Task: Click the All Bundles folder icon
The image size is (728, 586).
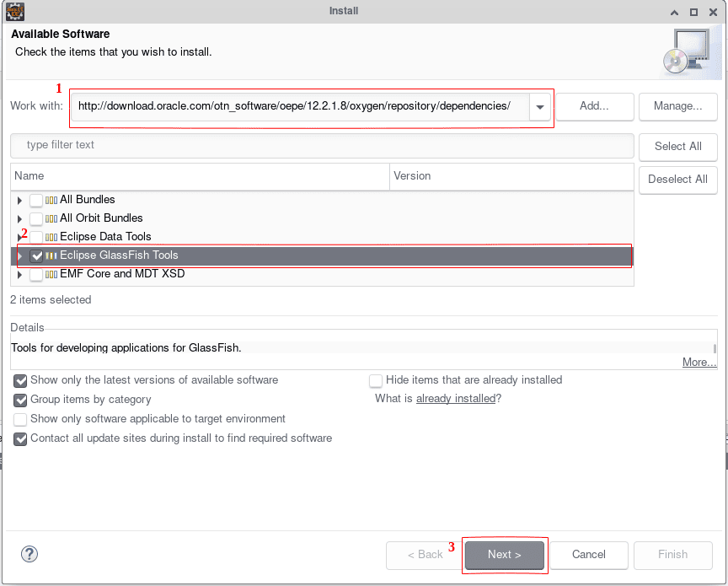Action: 51,199
